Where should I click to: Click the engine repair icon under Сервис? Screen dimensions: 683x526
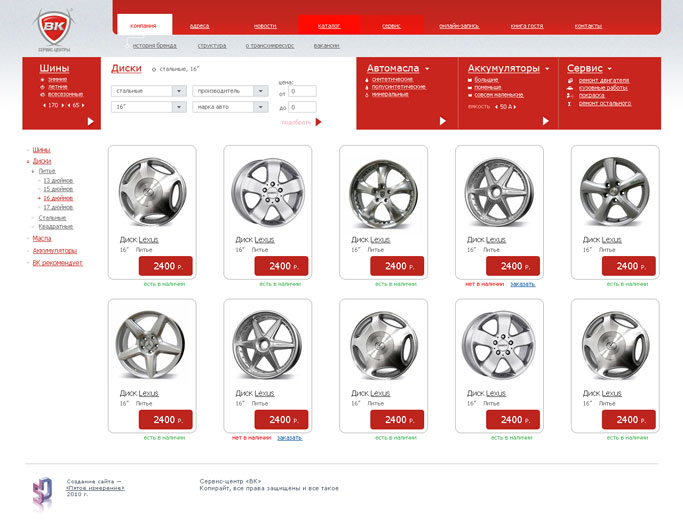[x=570, y=81]
